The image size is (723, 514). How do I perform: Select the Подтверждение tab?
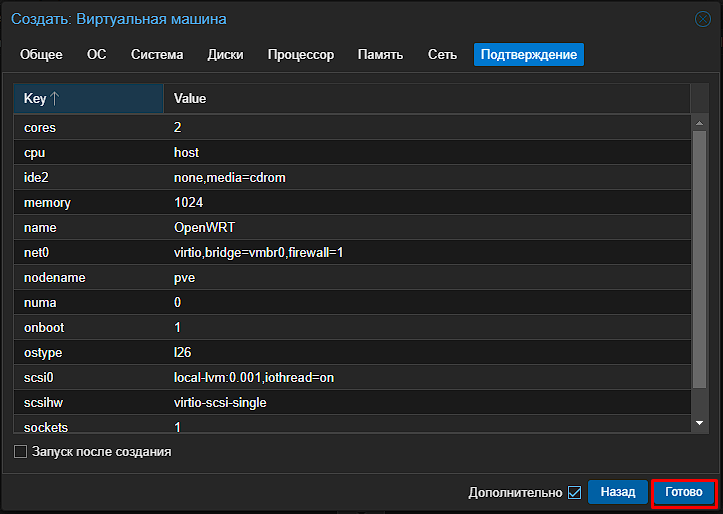pos(528,54)
